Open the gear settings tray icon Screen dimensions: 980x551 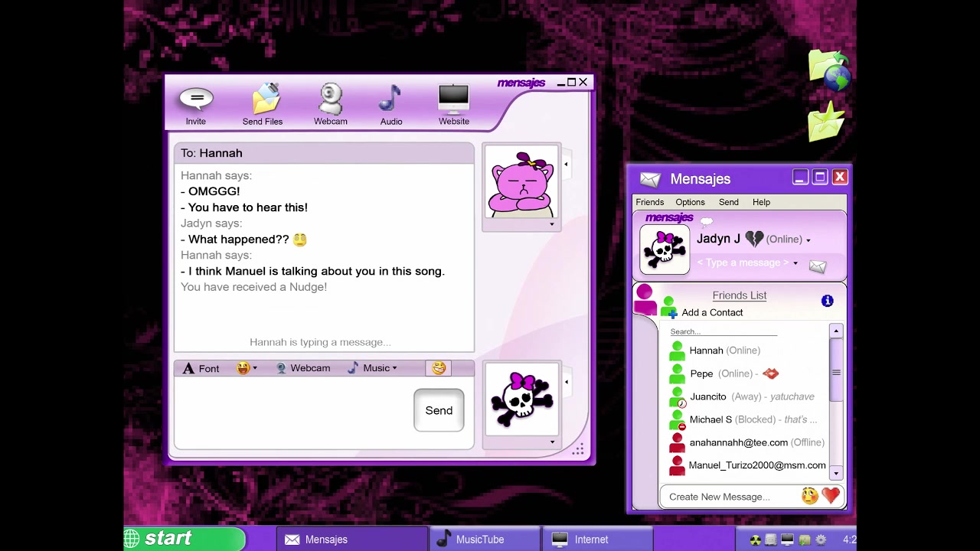(821, 540)
